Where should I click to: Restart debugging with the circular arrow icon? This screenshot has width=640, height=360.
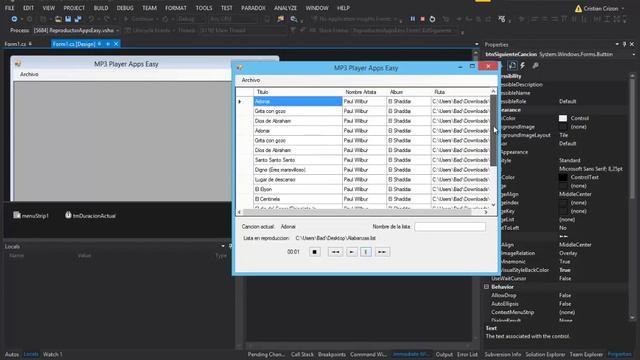pyautogui.click(x=432, y=19)
